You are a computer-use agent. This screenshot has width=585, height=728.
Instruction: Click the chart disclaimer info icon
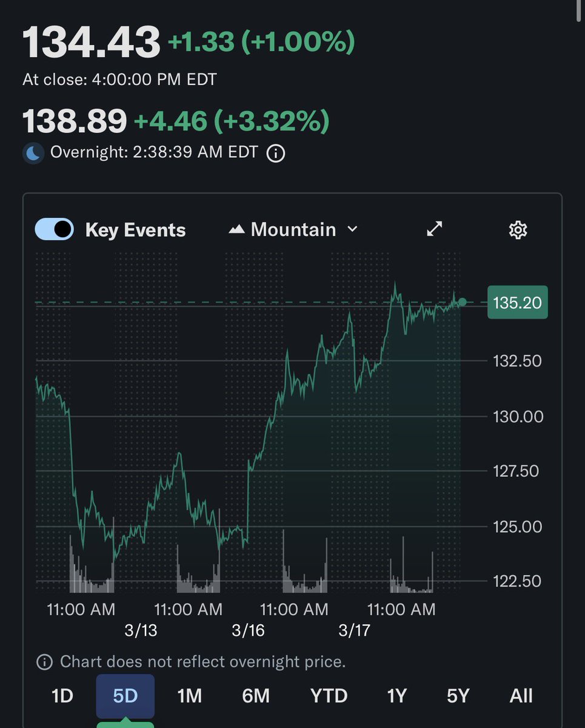click(44, 662)
